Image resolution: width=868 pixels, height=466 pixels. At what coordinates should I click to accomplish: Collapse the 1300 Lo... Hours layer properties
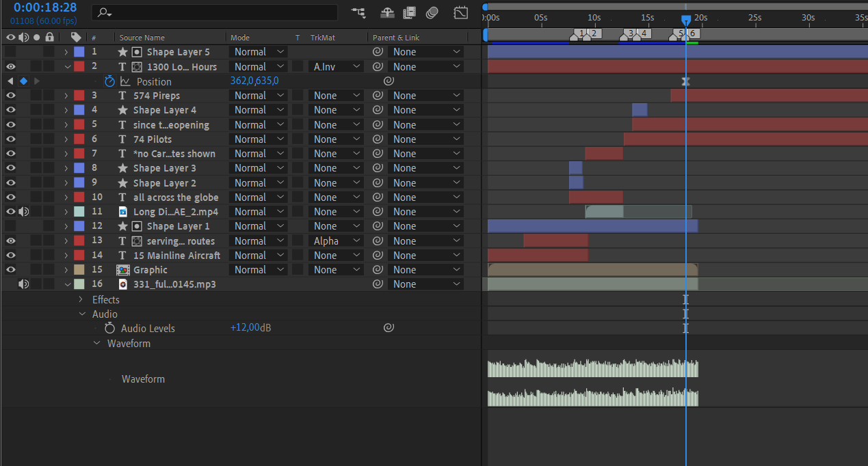(x=67, y=67)
